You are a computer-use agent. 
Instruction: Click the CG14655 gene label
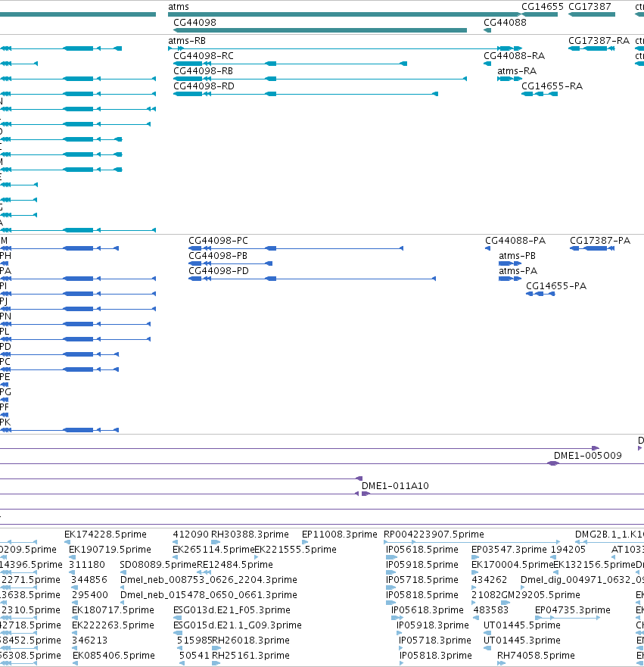point(543,7)
